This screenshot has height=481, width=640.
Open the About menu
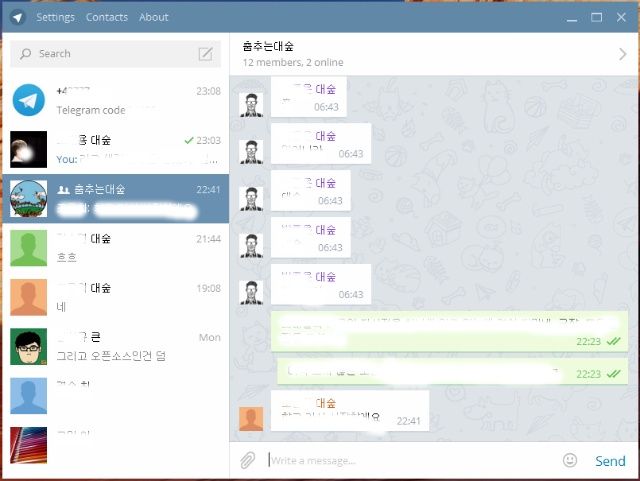pos(153,17)
